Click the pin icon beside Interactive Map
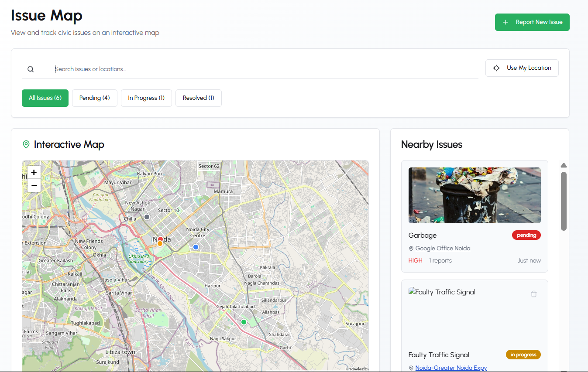 (x=26, y=144)
